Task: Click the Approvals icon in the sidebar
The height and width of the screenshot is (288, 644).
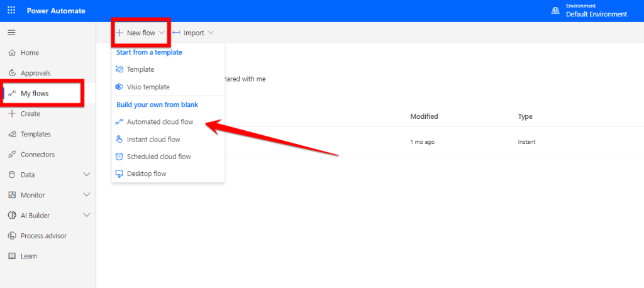Action: tap(12, 73)
